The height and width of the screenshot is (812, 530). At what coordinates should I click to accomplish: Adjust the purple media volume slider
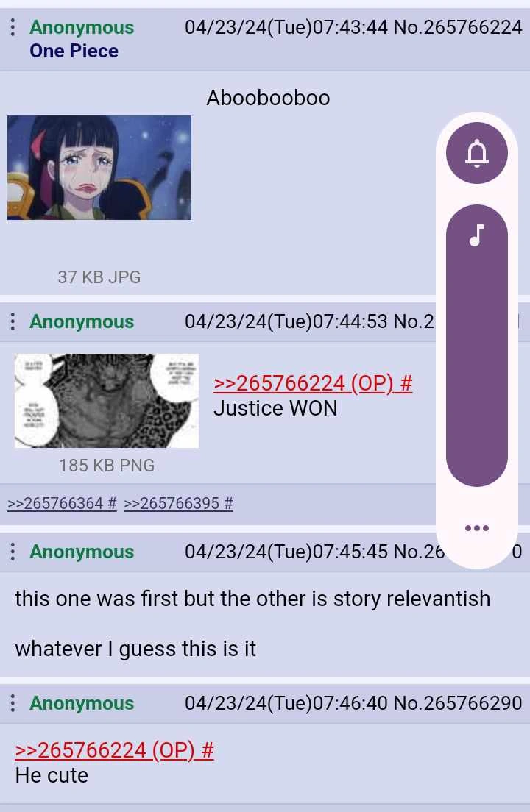(477, 346)
